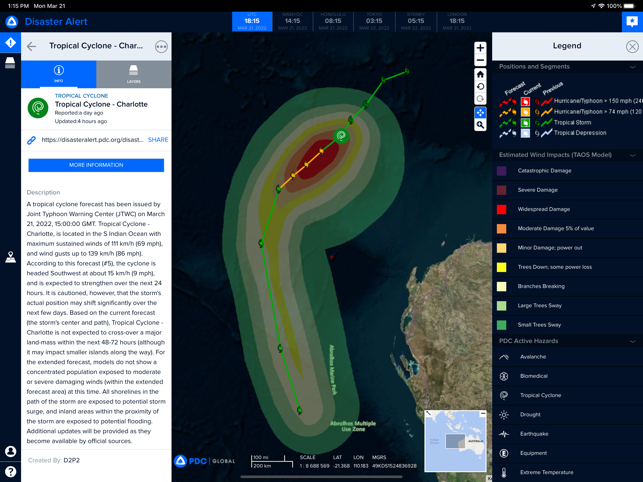Screen dimensions: 643x482
Task: Open the map location pin sidebar icon
Action: (10, 257)
